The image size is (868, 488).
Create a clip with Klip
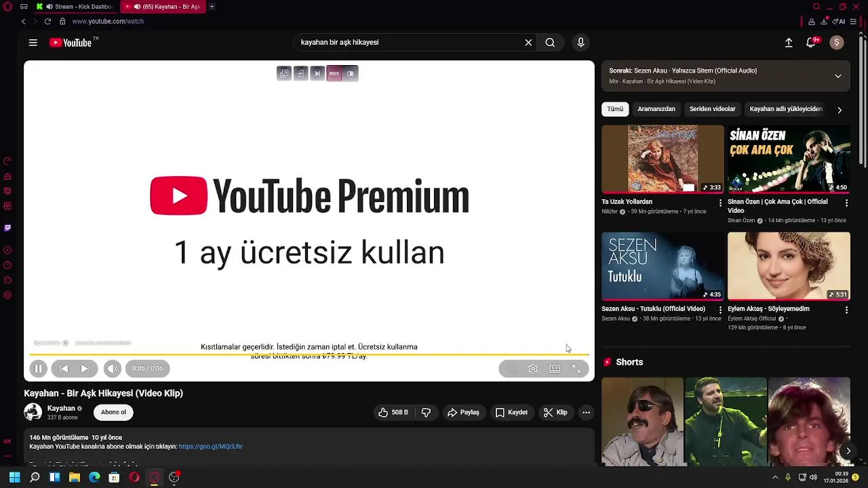coord(556,412)
